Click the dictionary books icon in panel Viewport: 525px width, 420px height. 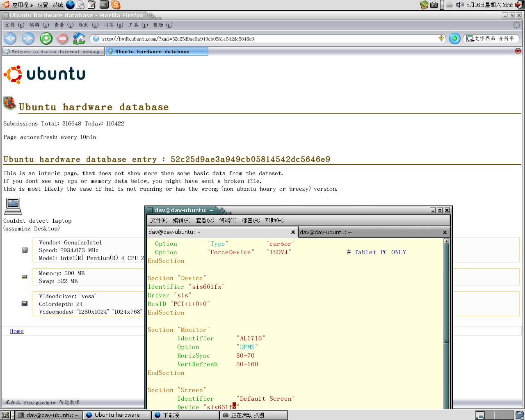click(424, 5)
